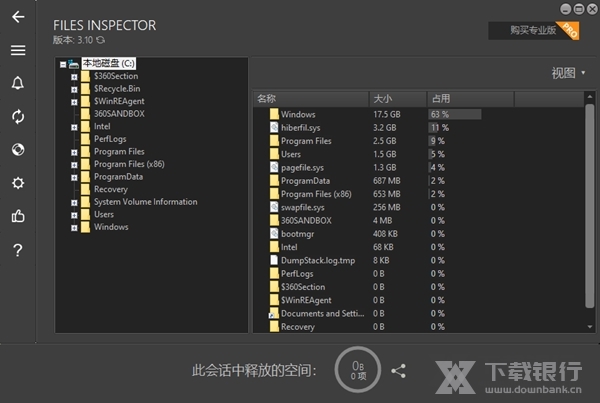Sort by the 名称 column header

(311, 99)
